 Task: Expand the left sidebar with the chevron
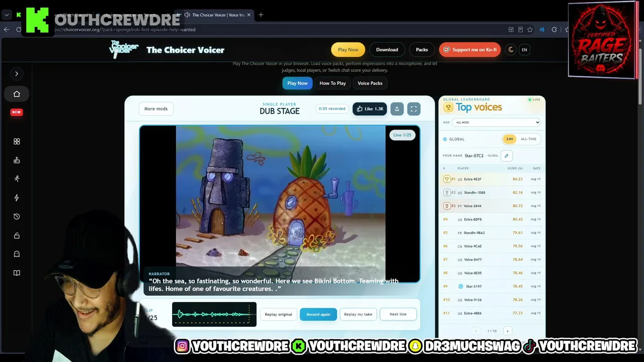click(17, 74)
